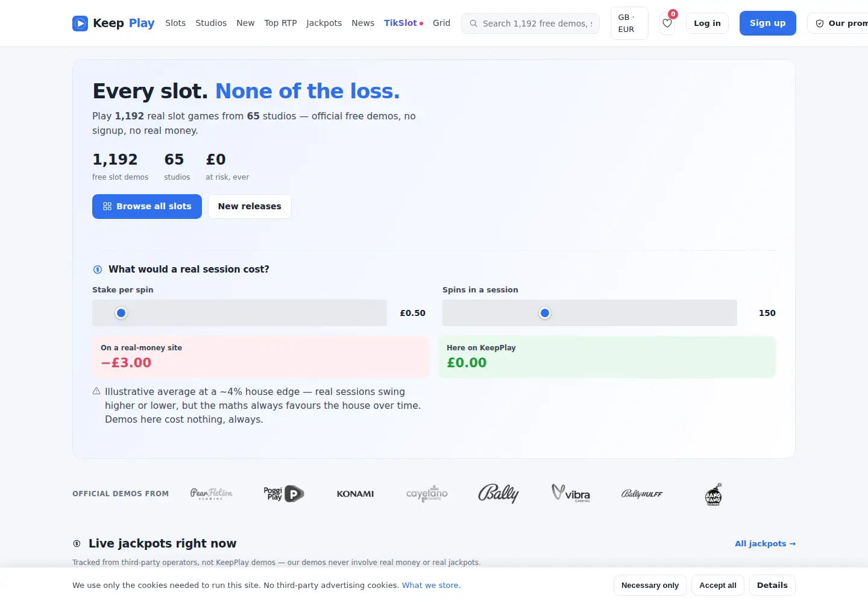This screenshot has width=868, height=603.
Task: Open the GB · EUR region selector
Action: (x=629, y=24)
